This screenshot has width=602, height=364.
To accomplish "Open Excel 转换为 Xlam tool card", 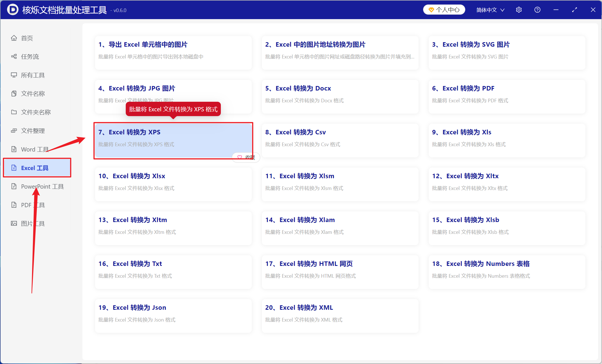I will click(x=340, y=228).
